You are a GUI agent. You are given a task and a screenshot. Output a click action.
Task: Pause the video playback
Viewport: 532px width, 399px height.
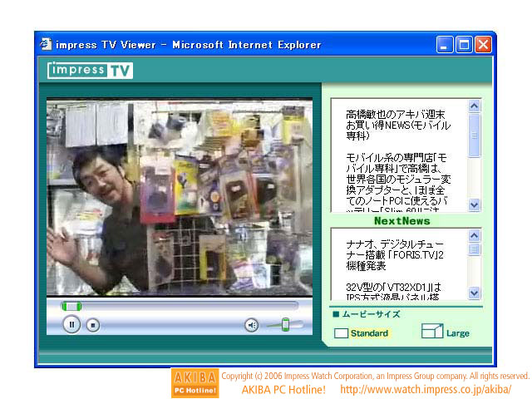(x=71, y=325)
